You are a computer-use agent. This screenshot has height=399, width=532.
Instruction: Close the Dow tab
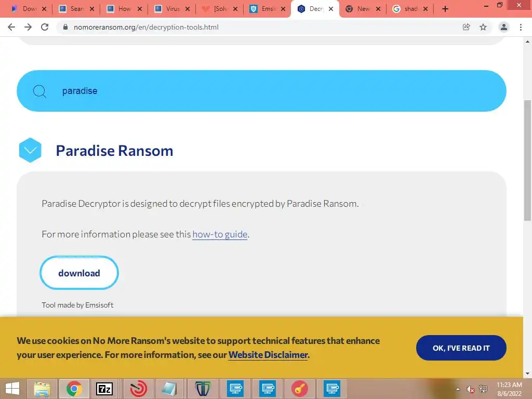(x=44, y=9)
